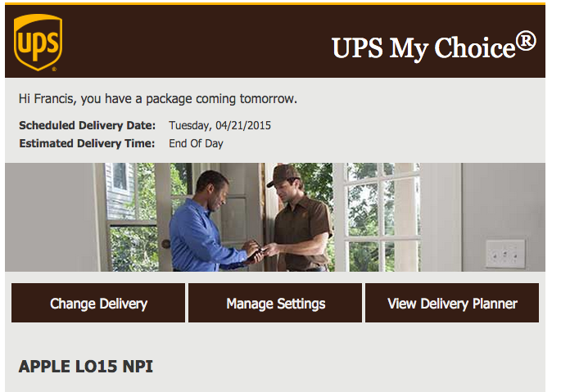Open the Change Delivery button

coord(98,303)
